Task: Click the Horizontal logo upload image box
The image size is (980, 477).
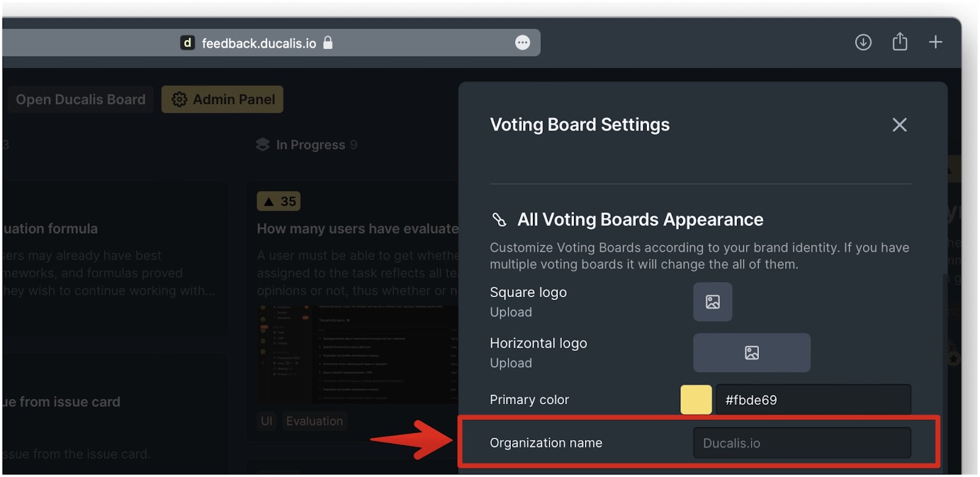Action: point(752,353)
